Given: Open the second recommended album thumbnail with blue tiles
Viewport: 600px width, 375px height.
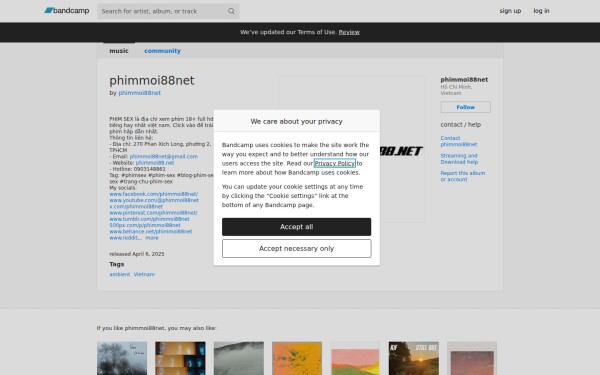Looking at the screenshot, I should 180,358.
